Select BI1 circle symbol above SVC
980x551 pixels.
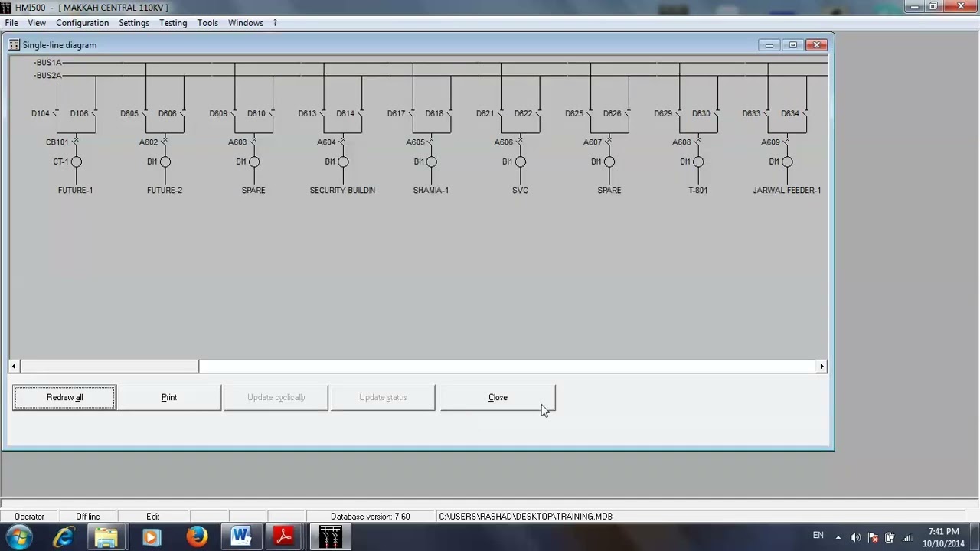[x=520, y=161]
